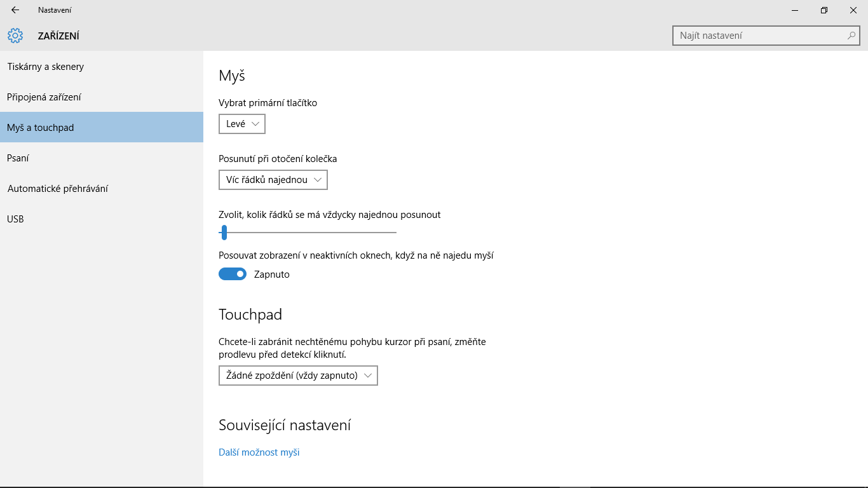Restore down the Nastavení window
868x488 pixels.
[x=824, y=10]
